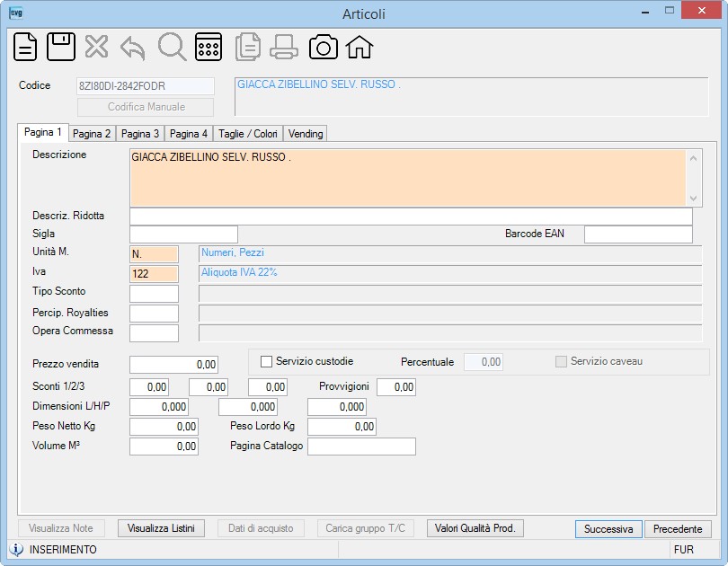Open the Taglie / Colori tab
This screenshot has height=566, width=728.
pyautogui.click(x=248, y=134)
